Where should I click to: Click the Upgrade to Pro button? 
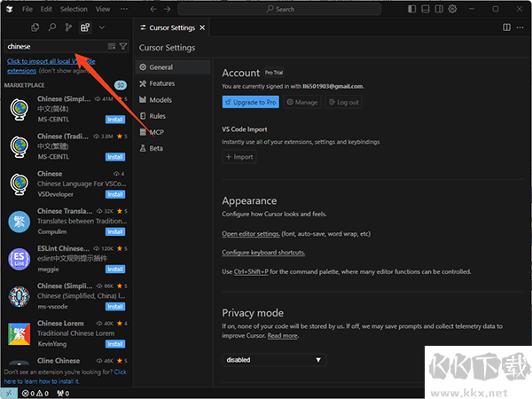tap(251, 102)
